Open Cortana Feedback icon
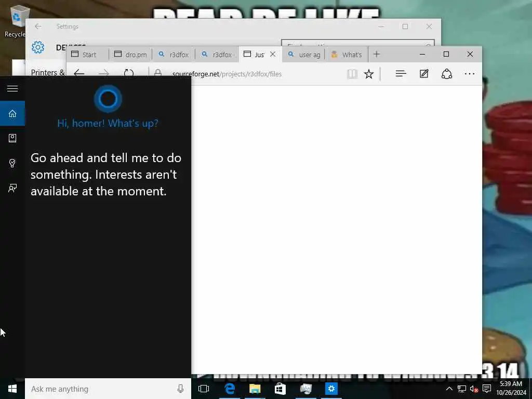Image resolution: width=532 pixels, height=399 pixels. pos(12,188)
